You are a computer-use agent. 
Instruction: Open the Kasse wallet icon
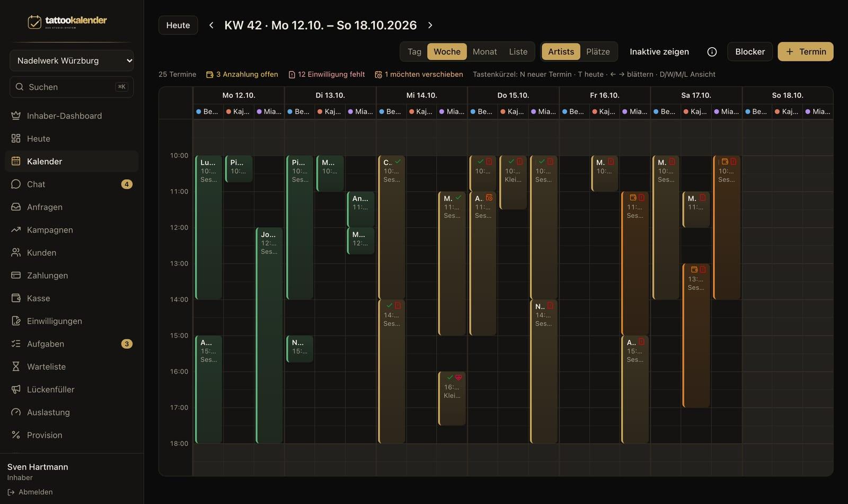click(x=16, y=298)
